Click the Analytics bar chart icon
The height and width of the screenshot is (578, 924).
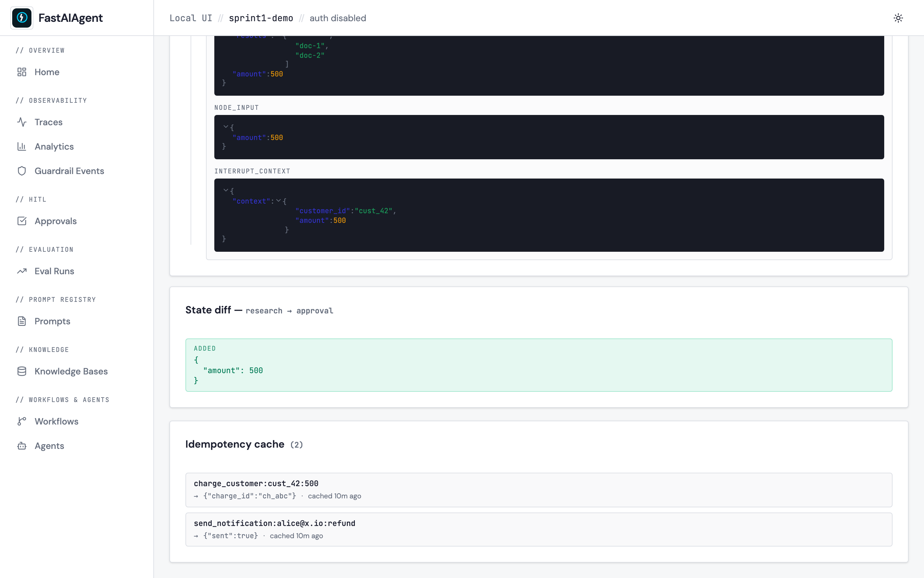click(22, 146)
